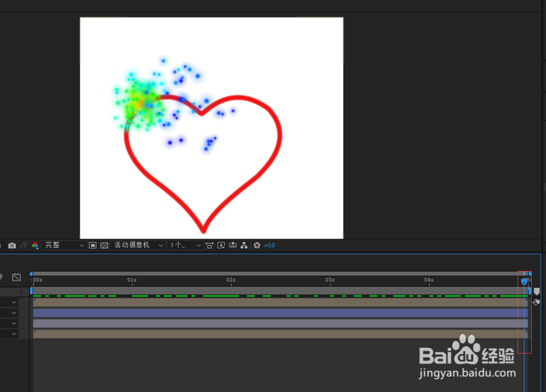Open the 活动摄像机 camera view dropdown

138,246
